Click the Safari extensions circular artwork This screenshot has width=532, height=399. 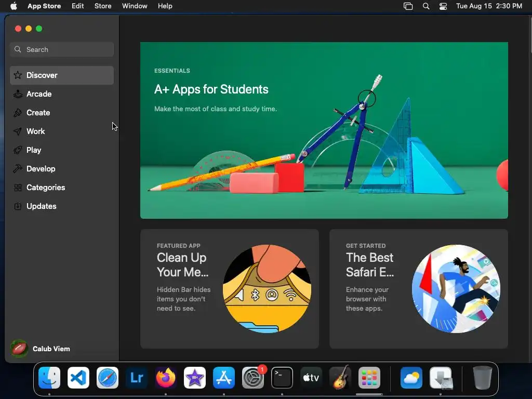[x=456, y=289]
